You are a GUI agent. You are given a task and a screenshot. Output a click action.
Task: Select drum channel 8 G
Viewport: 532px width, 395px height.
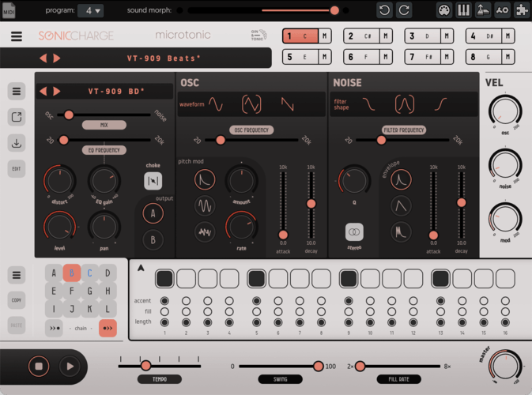click(x=484, y=57)
